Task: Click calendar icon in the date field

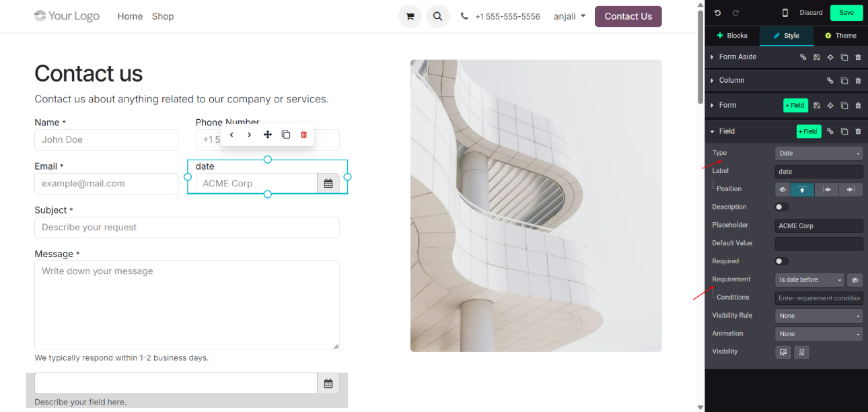Action: tap(328, 183)
